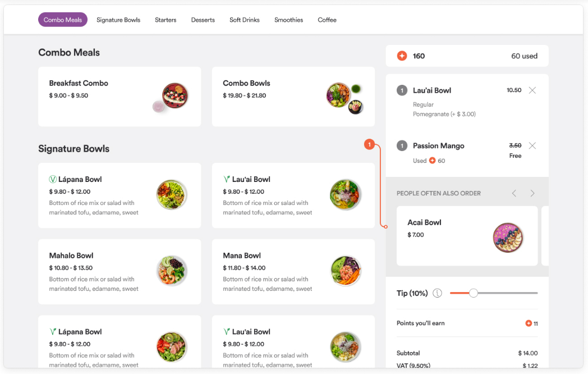Click the quantity badge next to Lau'ai Bowl in cart
The width and height of the screenshot is (588, 374).
402,90
